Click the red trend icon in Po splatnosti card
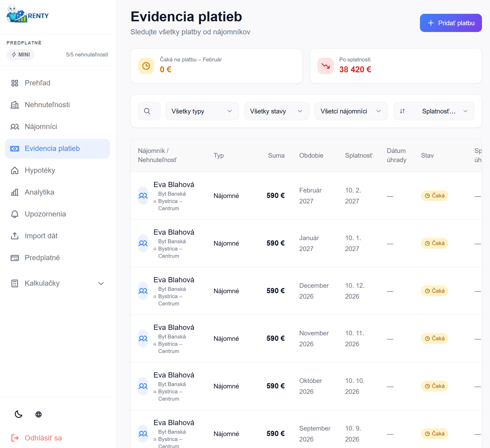Viewport: 490px width, 448px height. [325, 66]
